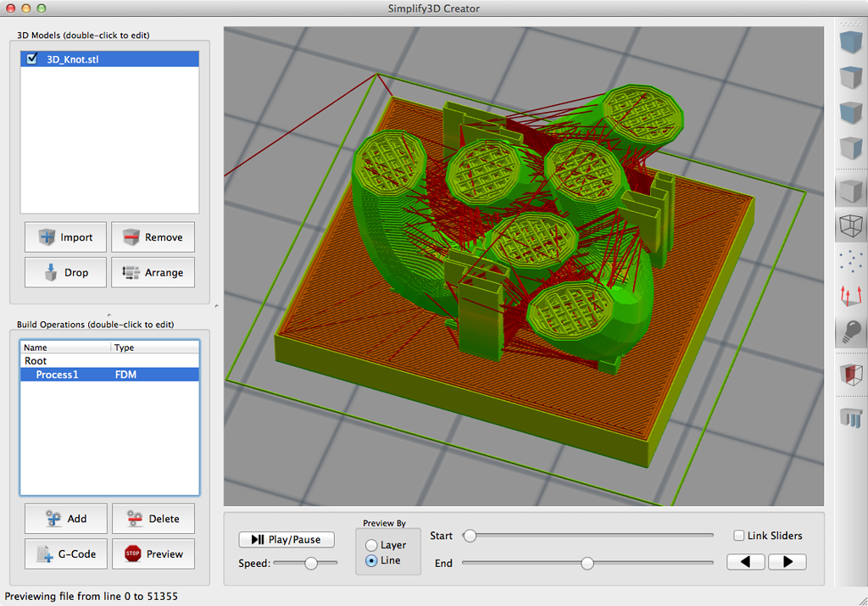Show surface normals with red arrows icon
The image size is (868, 606).
[849, 297]
